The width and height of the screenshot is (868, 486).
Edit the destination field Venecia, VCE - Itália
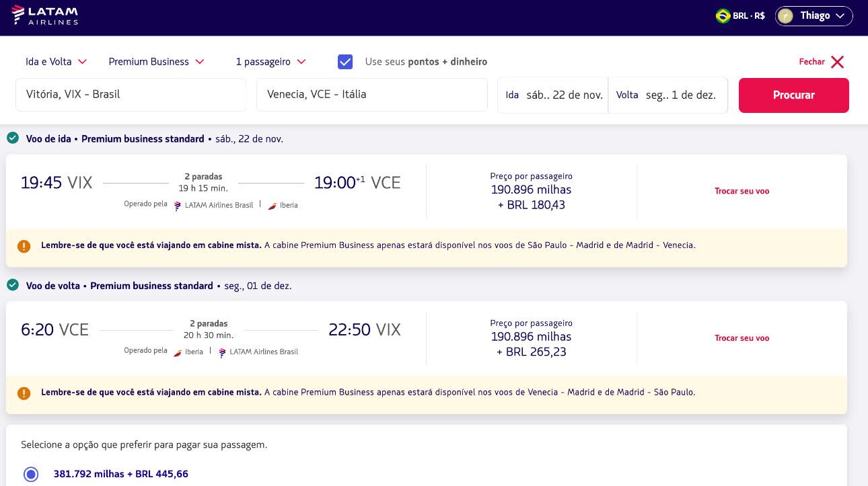tap(372, 95)
